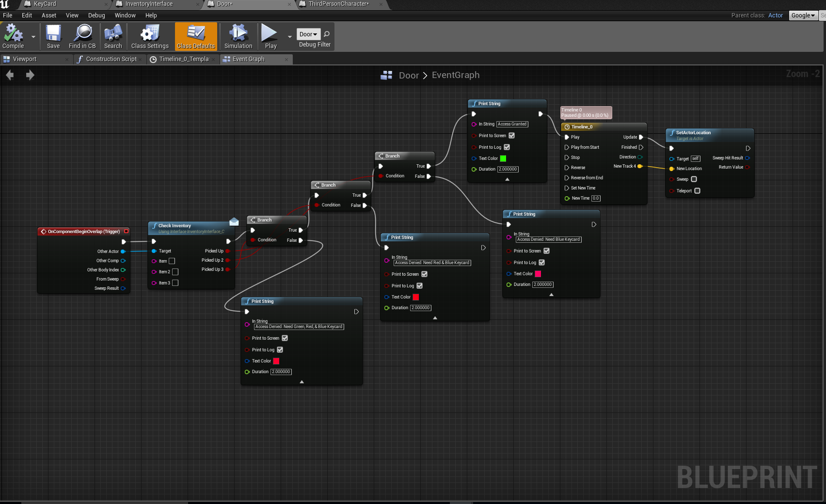826x504 pixels.
Task: Open the File menu
Action: click(8, 16)
